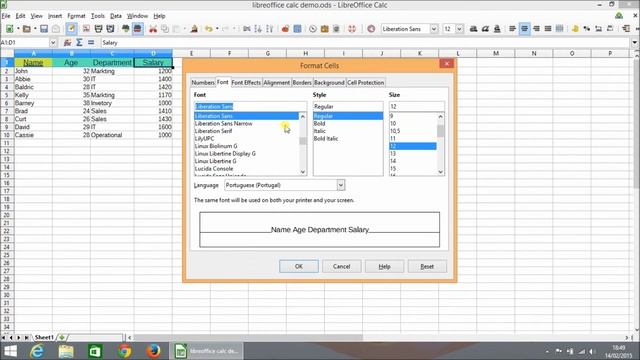Click the Font name input field

click(x=250, y=107)
